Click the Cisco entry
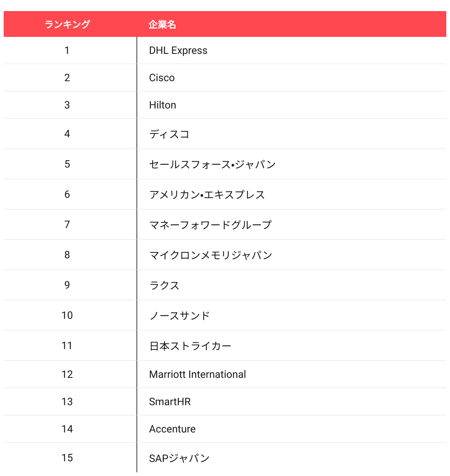 (162, 78)
